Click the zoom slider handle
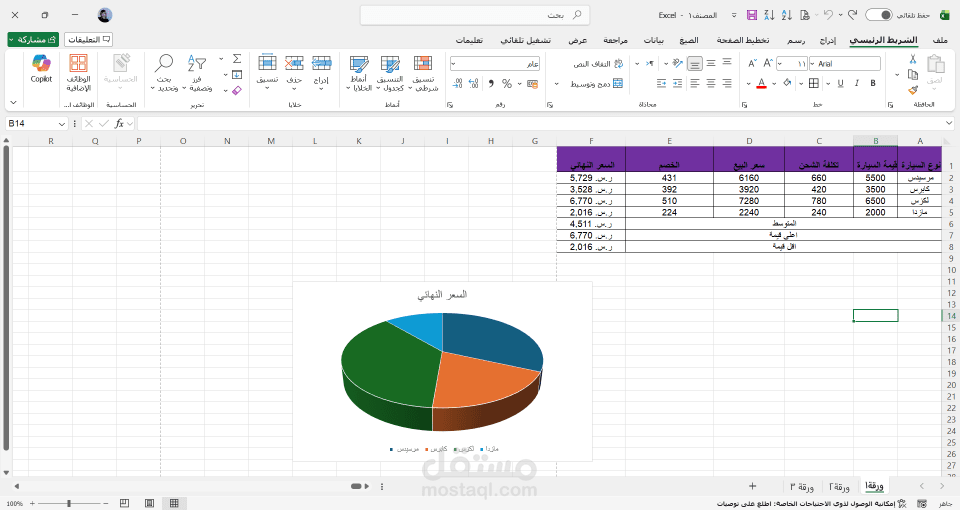 point(69,503)
